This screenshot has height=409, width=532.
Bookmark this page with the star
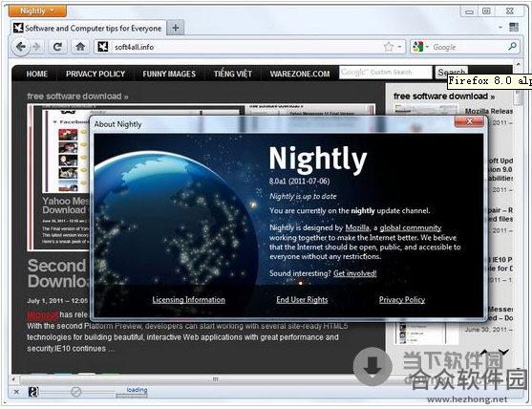click(389, 47)
